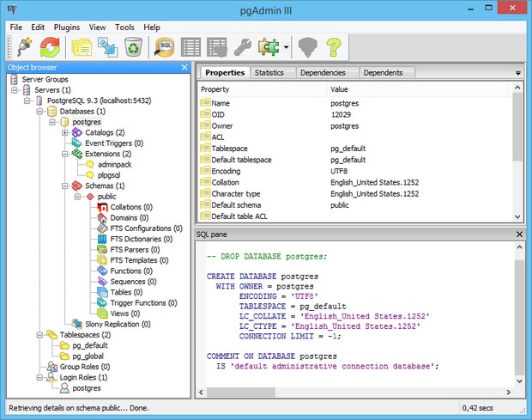Refresh the selected object
Screen dimensions: 532x420
[50, 47]
